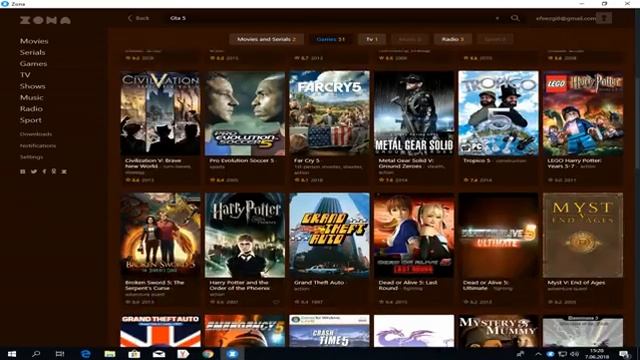Open the Civilization V cover thumbnail
The width and height of the screenshot is (640, 360).
click(160, 113)
